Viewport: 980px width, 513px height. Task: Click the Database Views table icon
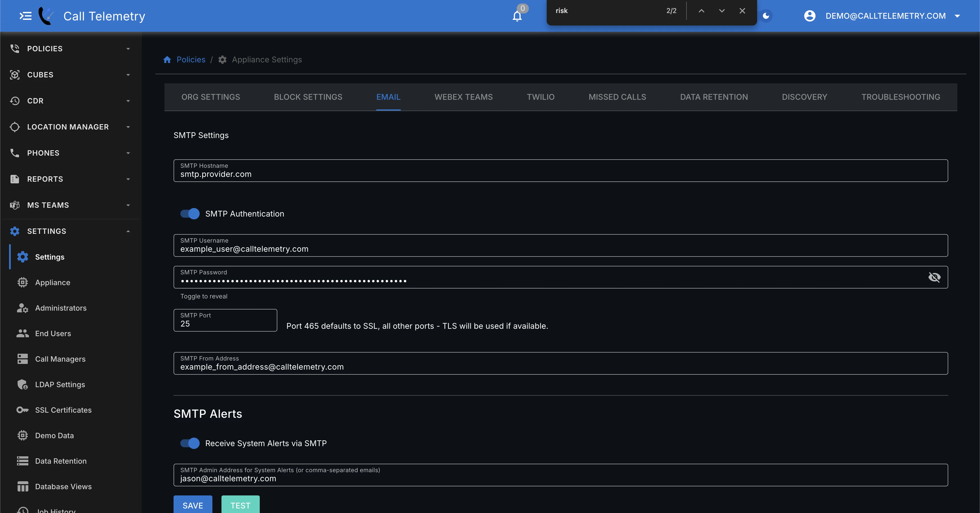click(x=23, y=486)
